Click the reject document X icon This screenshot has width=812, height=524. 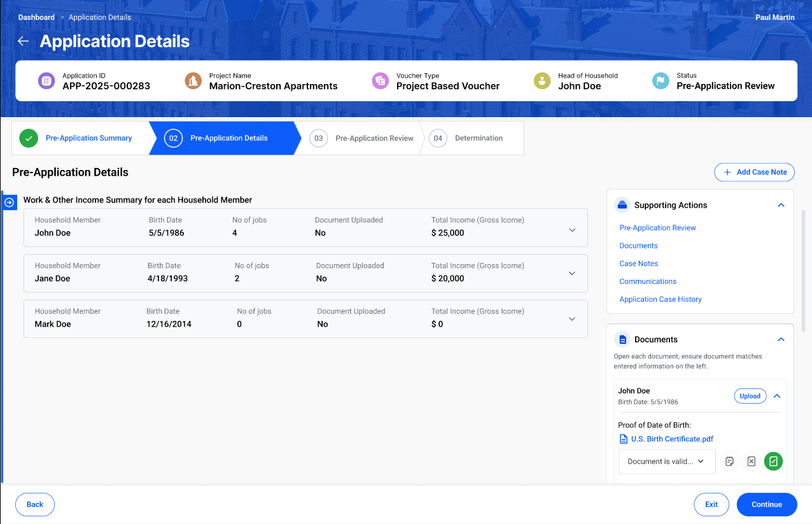pos(751,462)
